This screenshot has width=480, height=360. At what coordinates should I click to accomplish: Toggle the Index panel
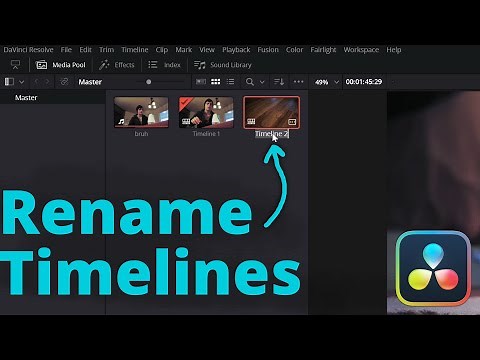[x=164, y=65]
